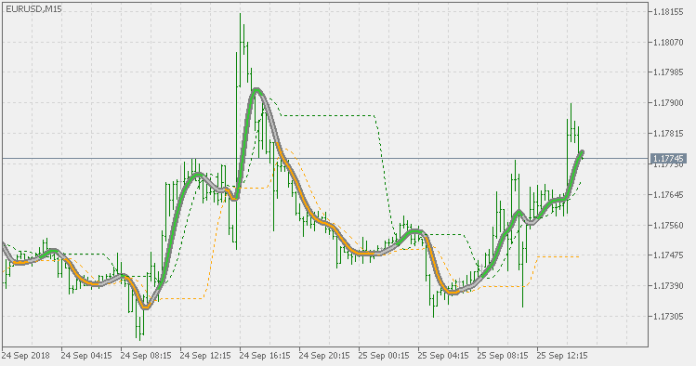Click the 24 Sep 08:15 time label
The width and height of the screenshot is (696, 366).
click(146, 356)
